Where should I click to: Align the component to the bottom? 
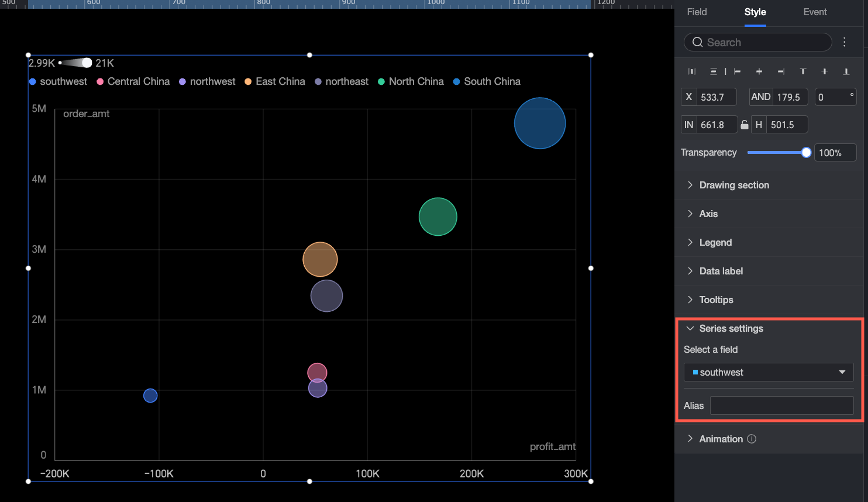846,71
